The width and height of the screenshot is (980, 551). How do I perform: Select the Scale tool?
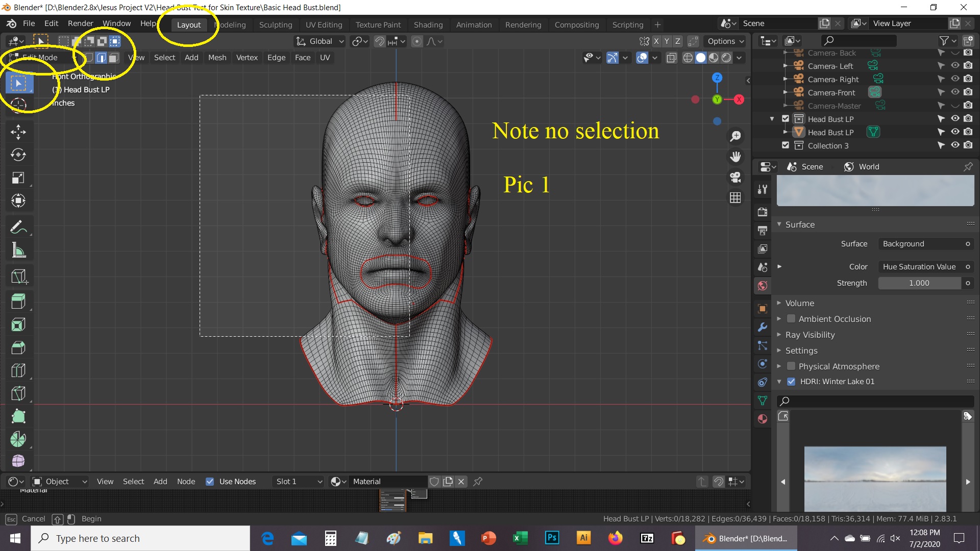(x=18, y=178)
